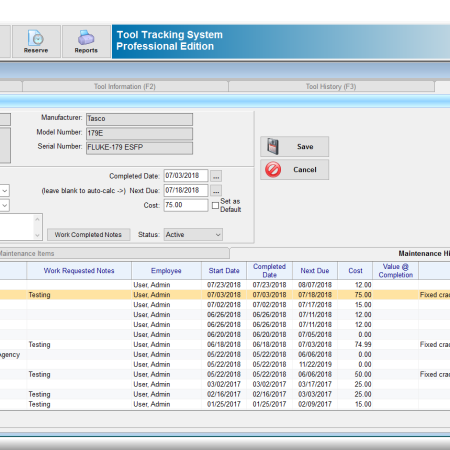This screenshot has width=450, height=450.
Task: Sort by the Employee column header
Action: (x=166, y=271)
